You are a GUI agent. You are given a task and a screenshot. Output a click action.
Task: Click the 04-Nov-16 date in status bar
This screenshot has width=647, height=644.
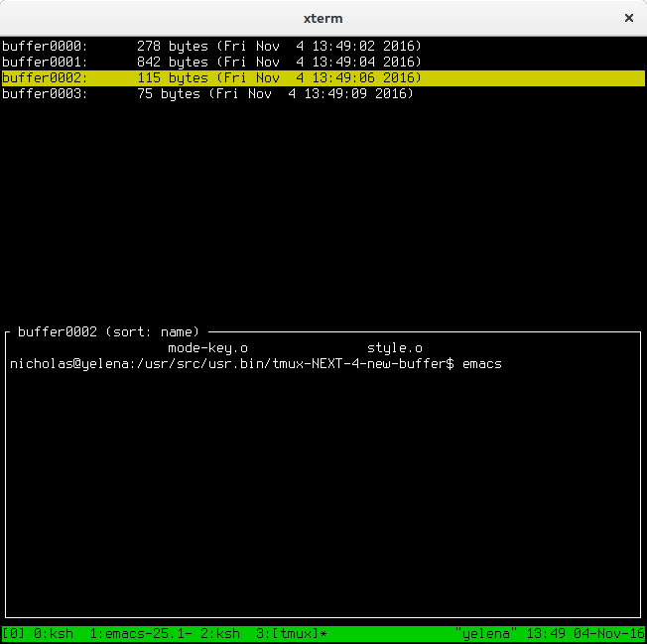[x=608, y=634]
